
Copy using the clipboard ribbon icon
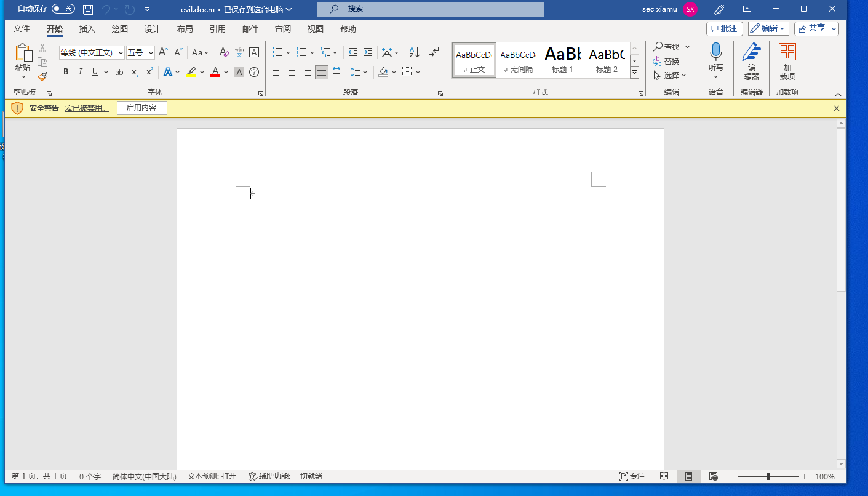click(x=42, y=62)
